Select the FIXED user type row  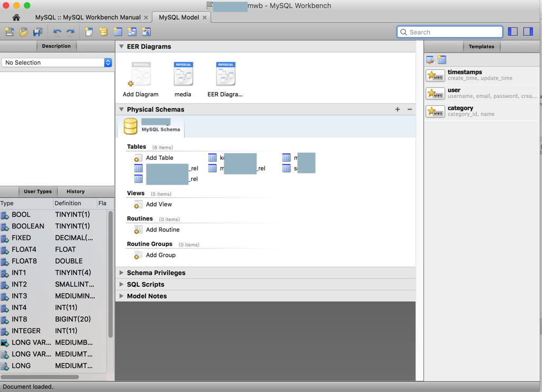[x=53, y=238]
